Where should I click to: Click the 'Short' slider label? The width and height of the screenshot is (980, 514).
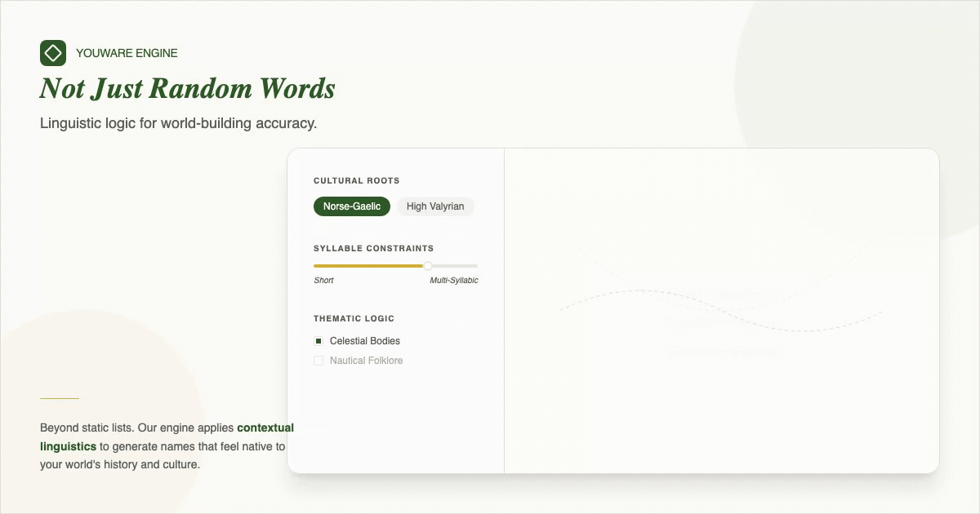pos(323,281)
